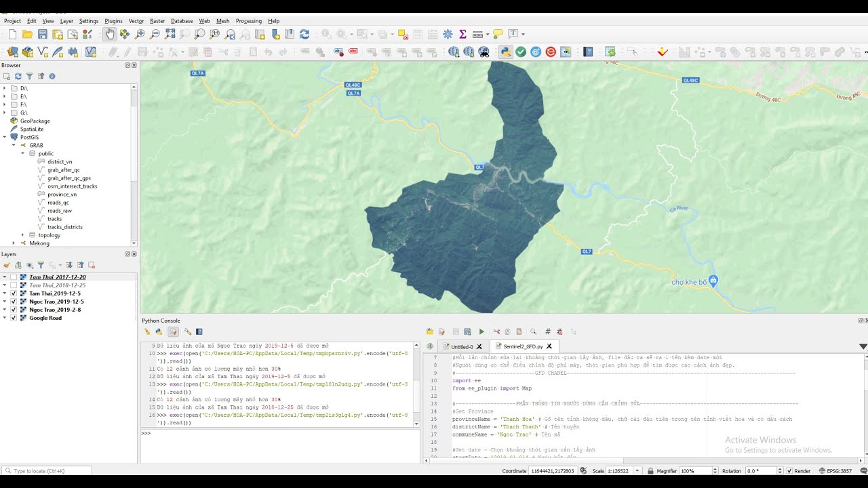This screenshot has height=488, width=868.
Task: Click the Type to locate search field
Action: [x=47, y=471]
